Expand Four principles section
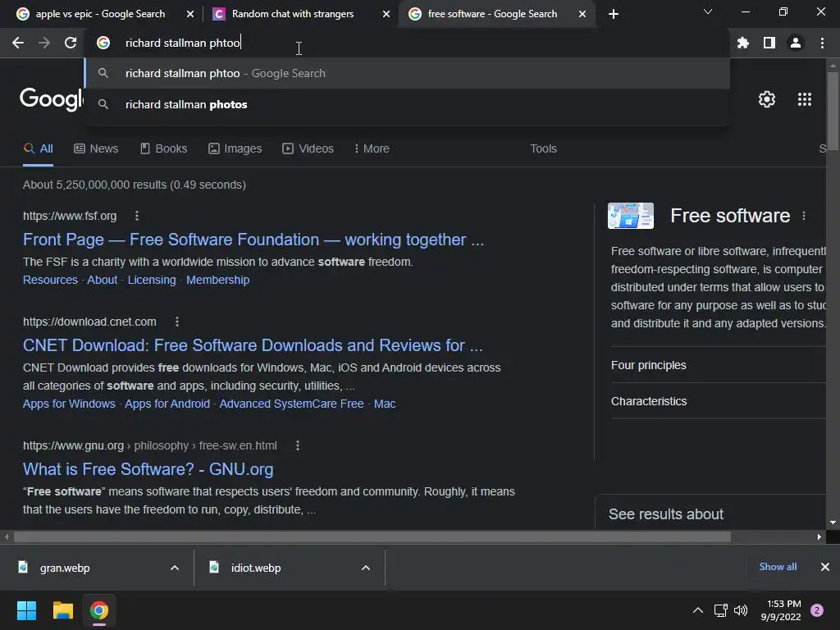 tap(718, 365)
